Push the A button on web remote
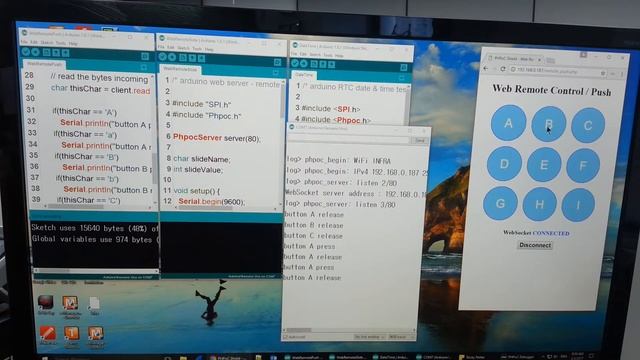This screenshot has height=360, width=640. [x=508, y=122]
